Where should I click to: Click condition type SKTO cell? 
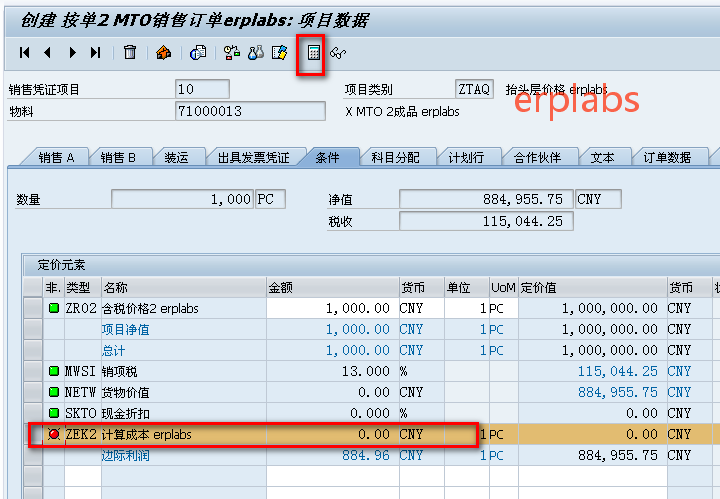[81, 413]
